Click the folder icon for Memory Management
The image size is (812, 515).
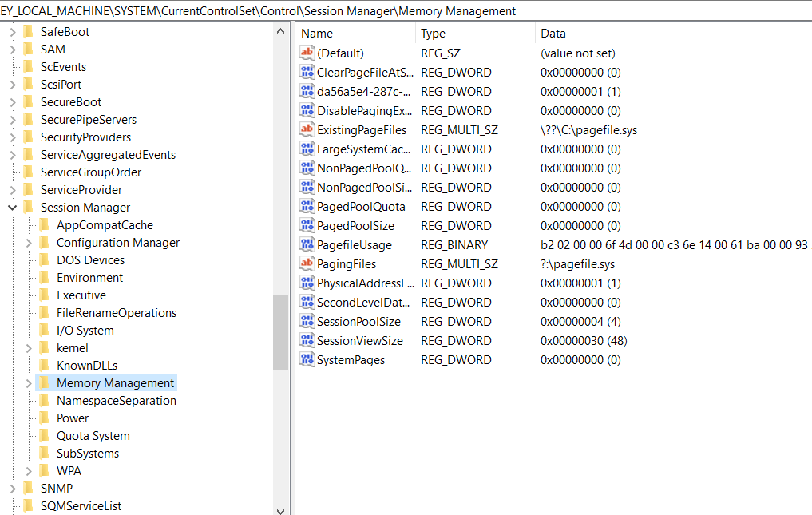click(45, 383)
